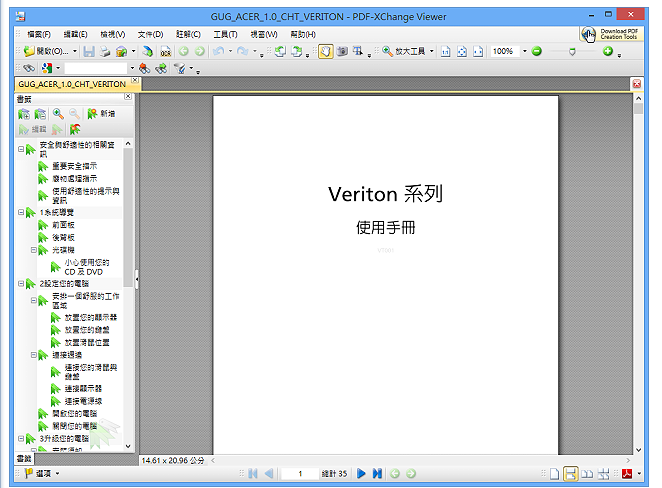Collapse the 光碟機 bookmark
Screen dimensions: 662x488
tap(34, 250)
